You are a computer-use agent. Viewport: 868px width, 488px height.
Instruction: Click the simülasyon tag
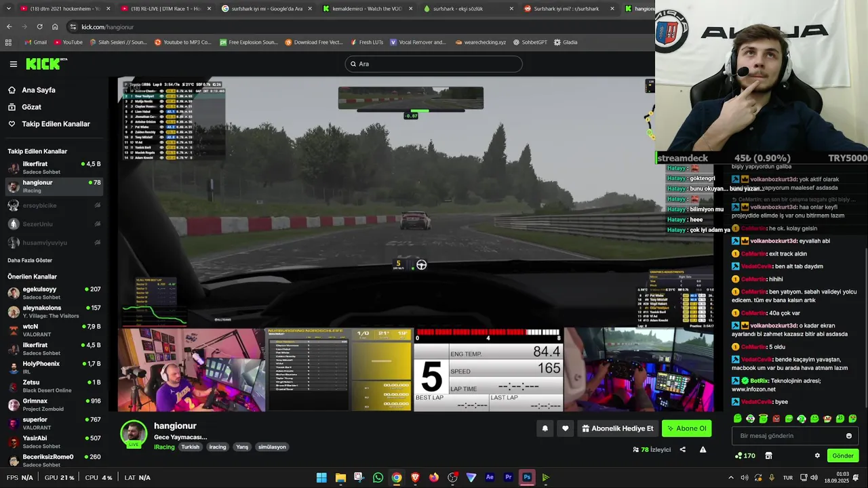(273, 447)
